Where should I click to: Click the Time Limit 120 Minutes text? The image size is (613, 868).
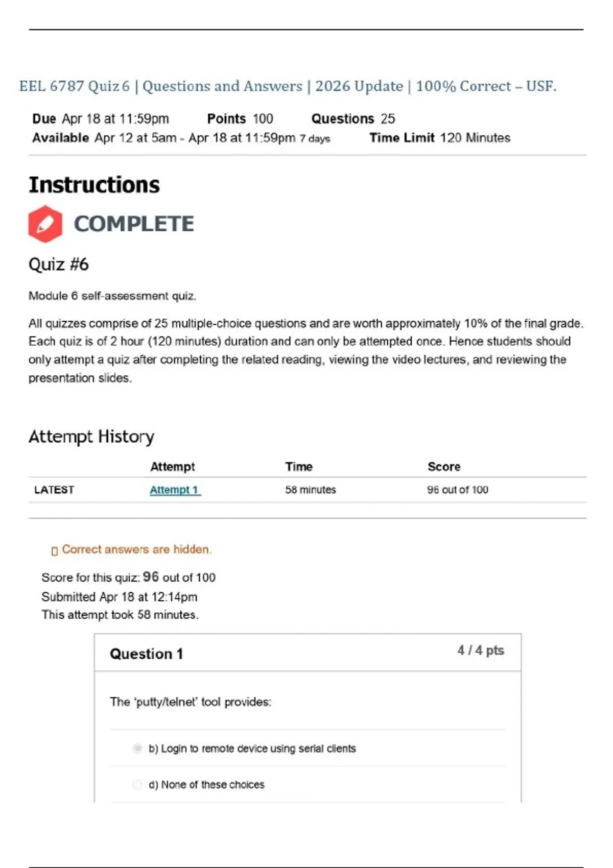pos(439,138)
